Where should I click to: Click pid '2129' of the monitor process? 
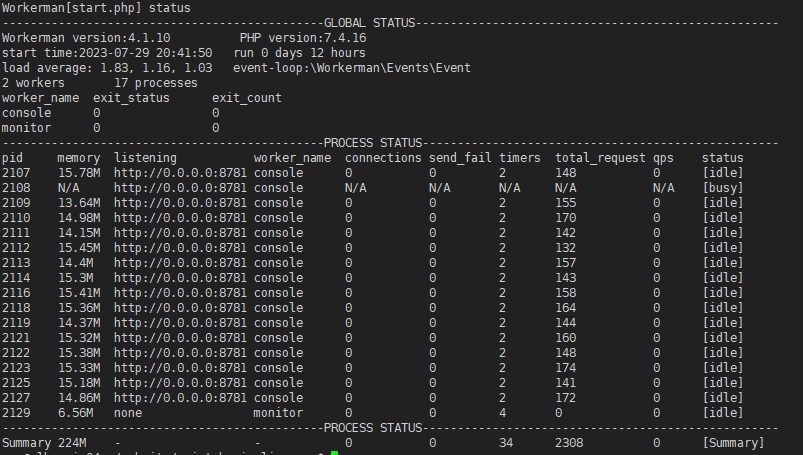click(16, 412)
